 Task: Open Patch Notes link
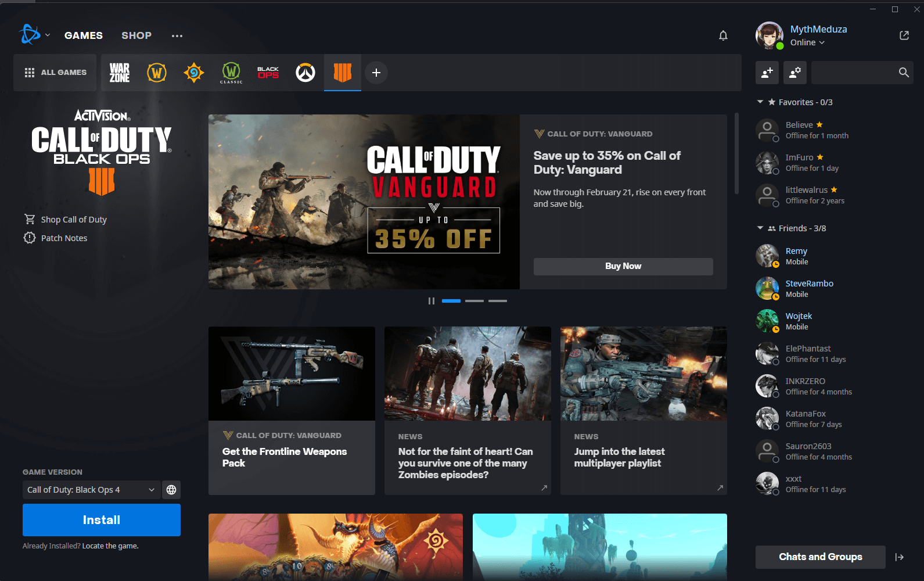(64, 238)
